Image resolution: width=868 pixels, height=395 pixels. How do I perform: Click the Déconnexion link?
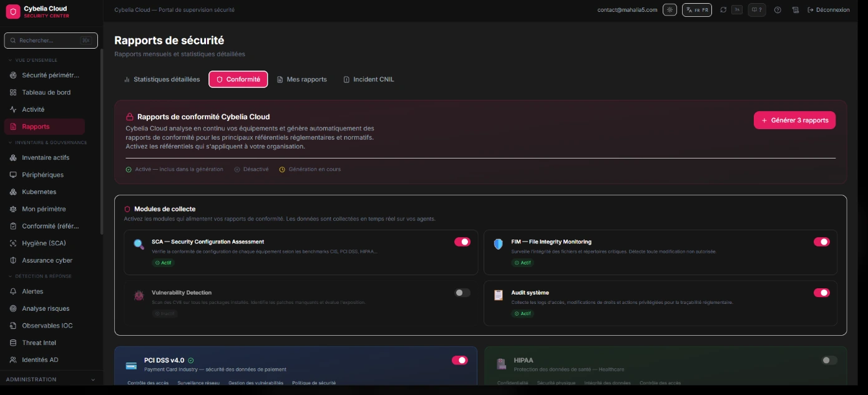point(829,10)
